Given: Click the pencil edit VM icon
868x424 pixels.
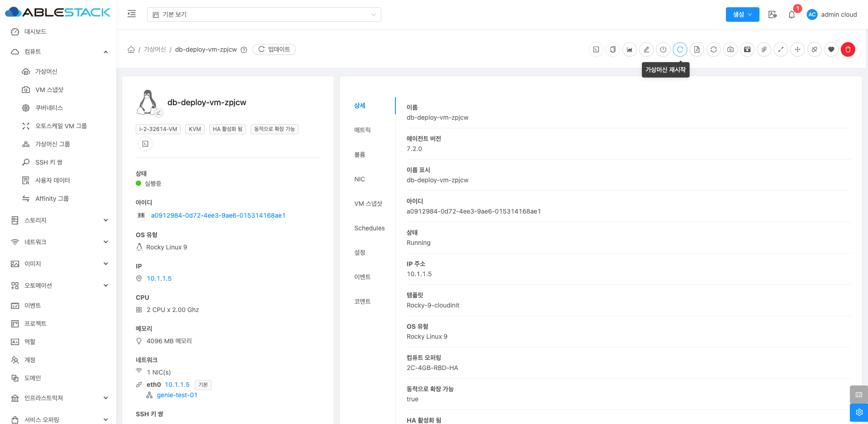Looking at the screenshot, I should [646, 49].
